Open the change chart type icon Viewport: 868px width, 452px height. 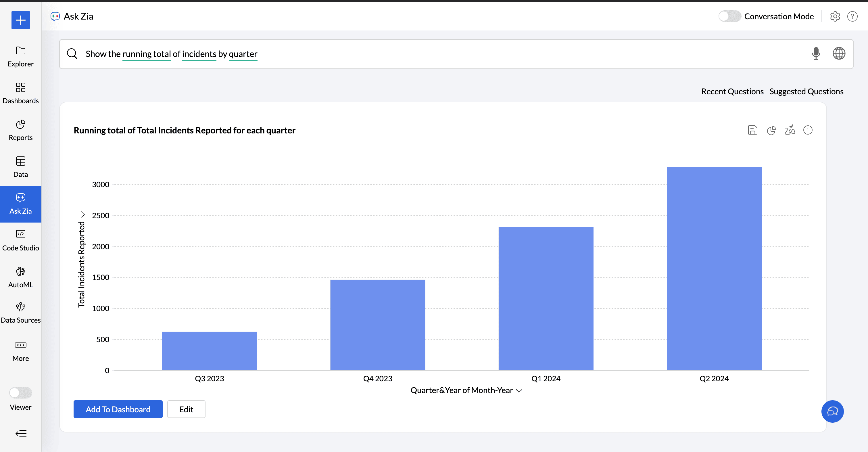click(x=771, y=130)
